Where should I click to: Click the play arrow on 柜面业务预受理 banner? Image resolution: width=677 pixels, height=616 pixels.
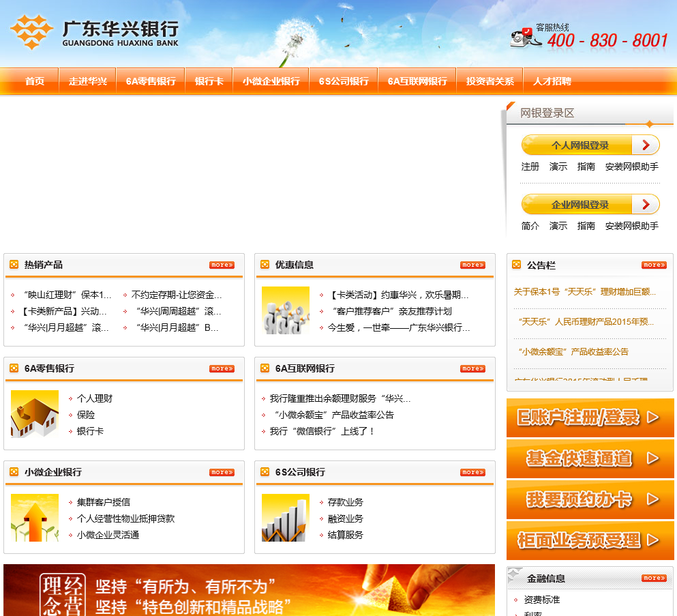point(653,540)
